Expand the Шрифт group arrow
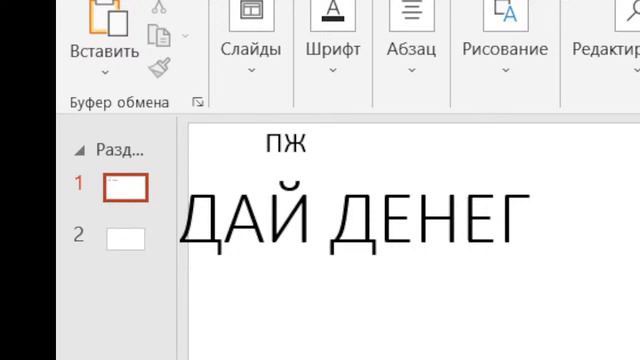The height and width of the screenshot is (360, 640). 333,70
